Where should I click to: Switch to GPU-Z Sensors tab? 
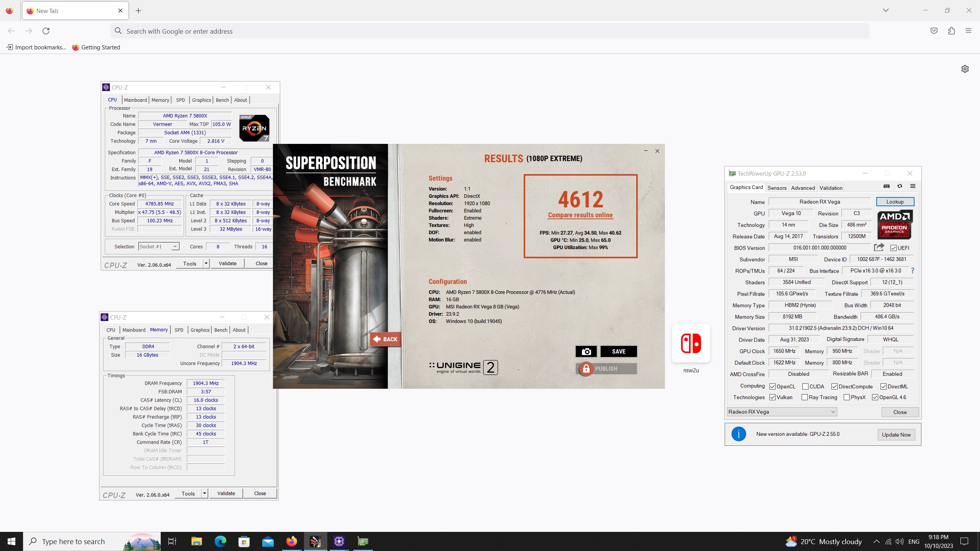(x=777, y=187)
